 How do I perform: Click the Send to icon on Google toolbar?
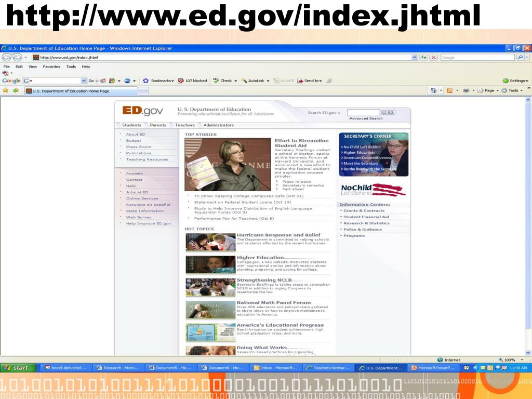(x=300, y=81)
